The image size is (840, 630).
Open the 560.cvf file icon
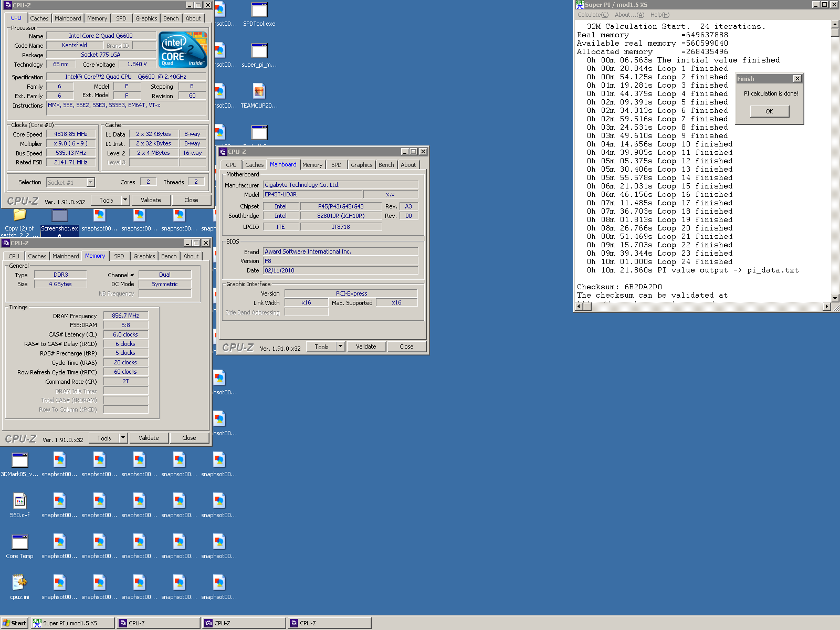tap(19, 506)
